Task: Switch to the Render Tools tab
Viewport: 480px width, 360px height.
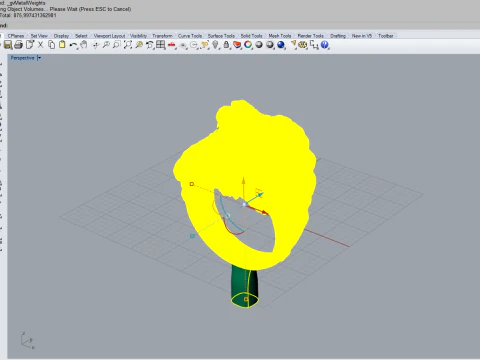Action: [310, 36]
